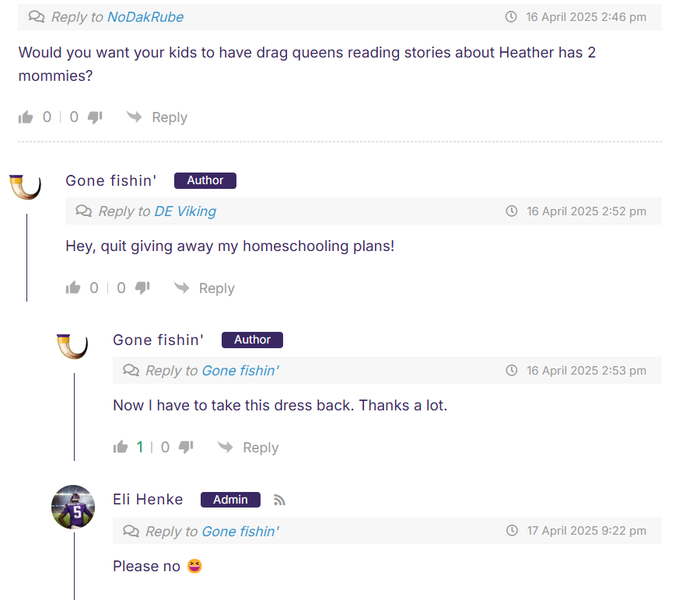Open the 16 April 2025 2:46 pm timestamp
The width and height of the screenshot is (700, 600).
click(586, 17)
